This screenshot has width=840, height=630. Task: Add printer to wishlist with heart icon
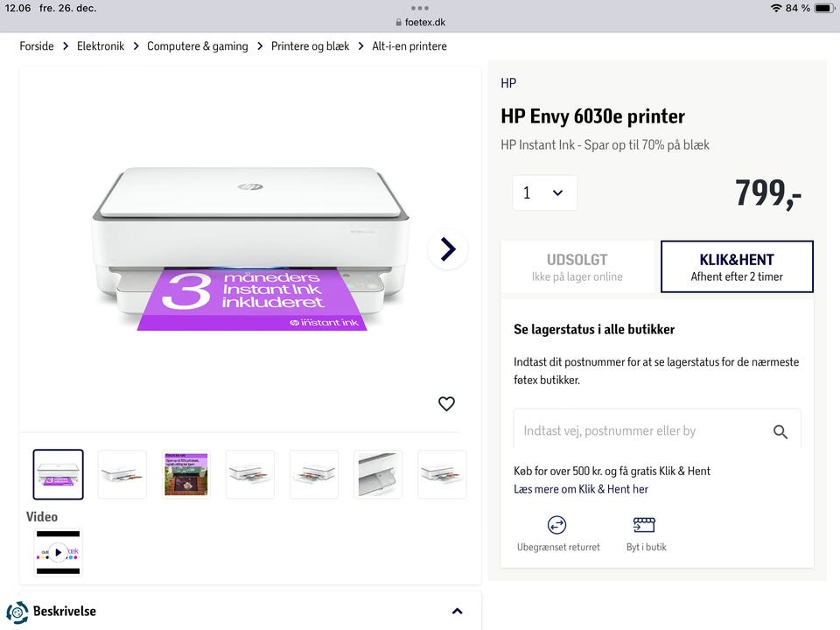pyautogui.click(x=446, y=403)
